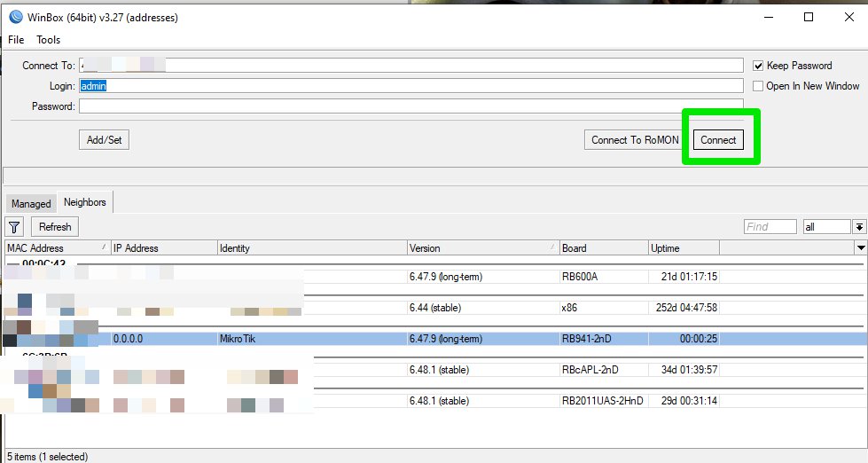Open the File menu
868x463 pixels.
[x=16, y=40]
